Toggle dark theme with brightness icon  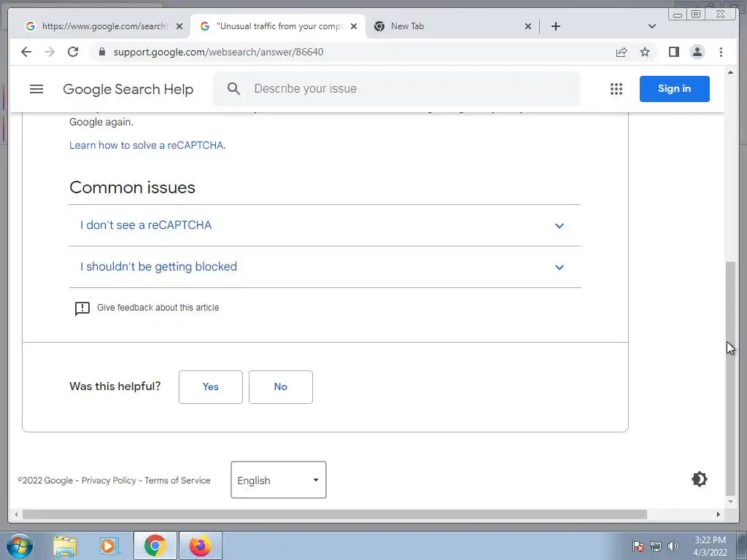[x=700, y=479]
